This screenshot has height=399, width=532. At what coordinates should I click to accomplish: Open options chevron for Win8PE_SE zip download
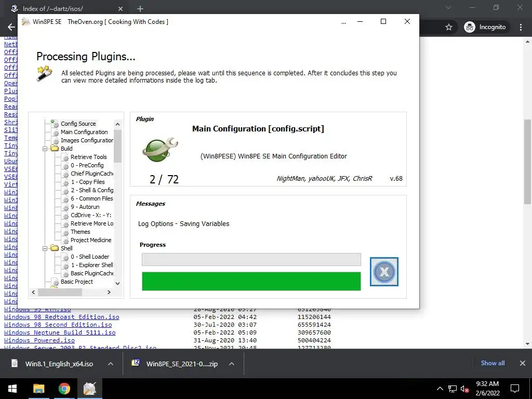tap(232, 364)
